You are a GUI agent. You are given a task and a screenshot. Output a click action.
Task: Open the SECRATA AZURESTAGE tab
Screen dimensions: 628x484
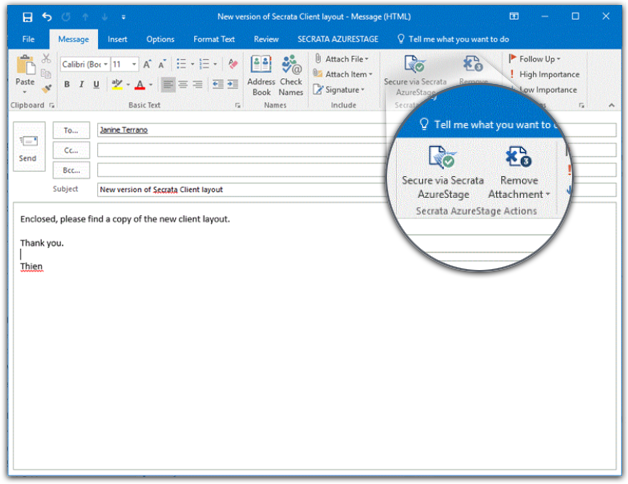(338, 39)
